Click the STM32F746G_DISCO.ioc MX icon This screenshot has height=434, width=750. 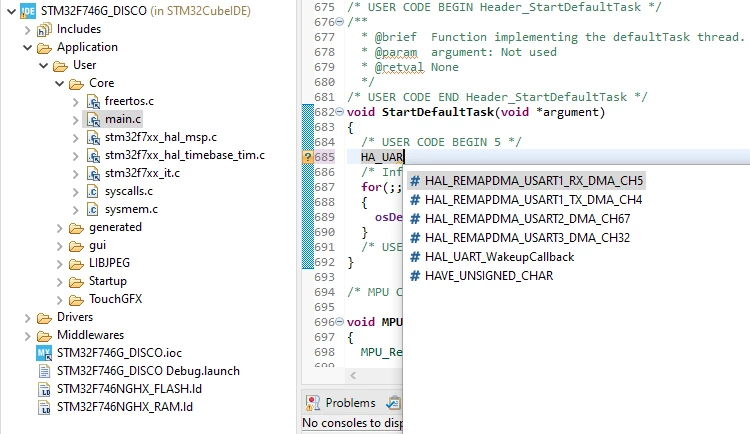coord(44,353)
